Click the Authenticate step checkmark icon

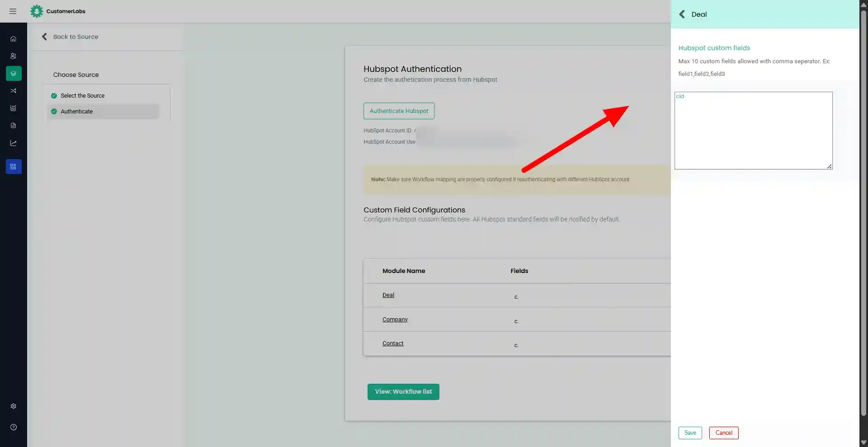pos(54,112)
